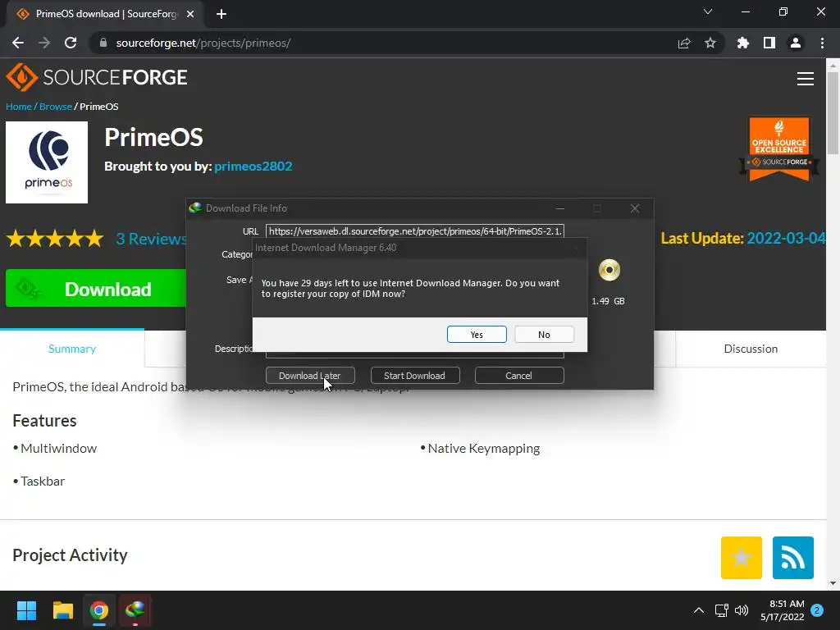The image size is (840, 630).
Task: Open the blue RSS feed button
Action: (x=793, y=558)
